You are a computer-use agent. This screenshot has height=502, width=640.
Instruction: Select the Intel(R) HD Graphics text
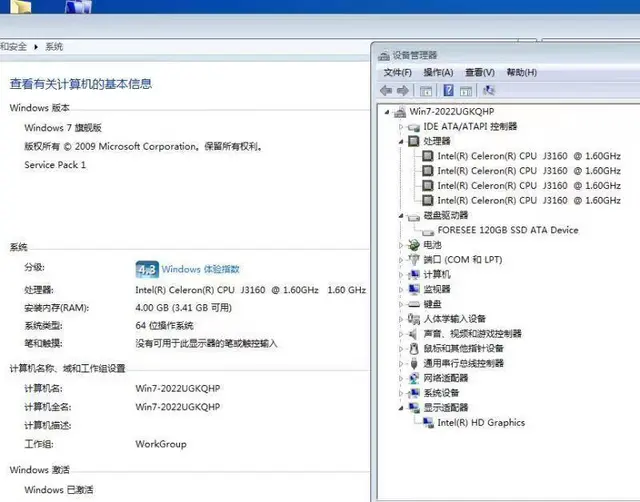(481, 422)
